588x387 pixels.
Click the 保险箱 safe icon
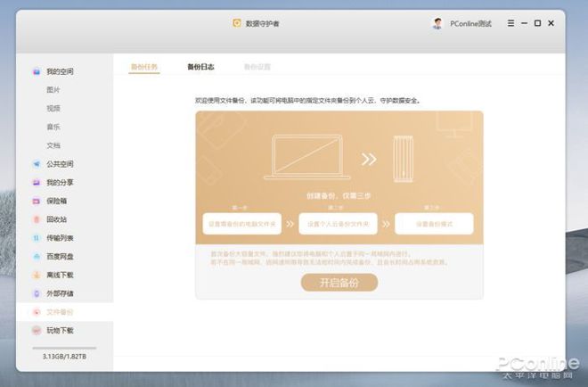tap(37, 202)
